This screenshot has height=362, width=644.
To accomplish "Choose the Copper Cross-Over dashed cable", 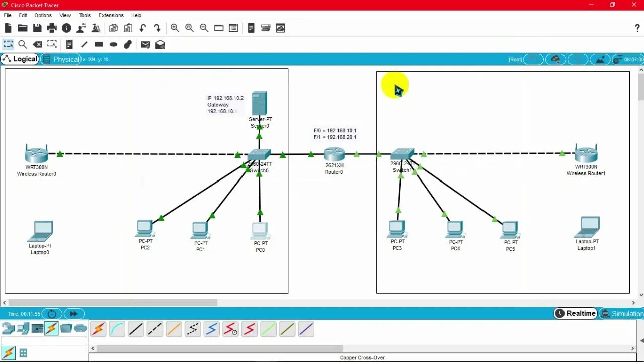I will click(154, 329).
